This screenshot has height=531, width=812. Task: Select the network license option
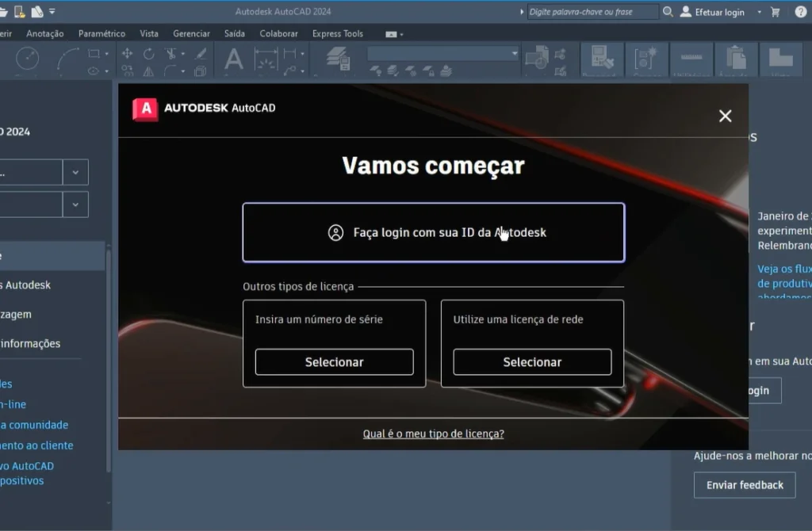532,361
